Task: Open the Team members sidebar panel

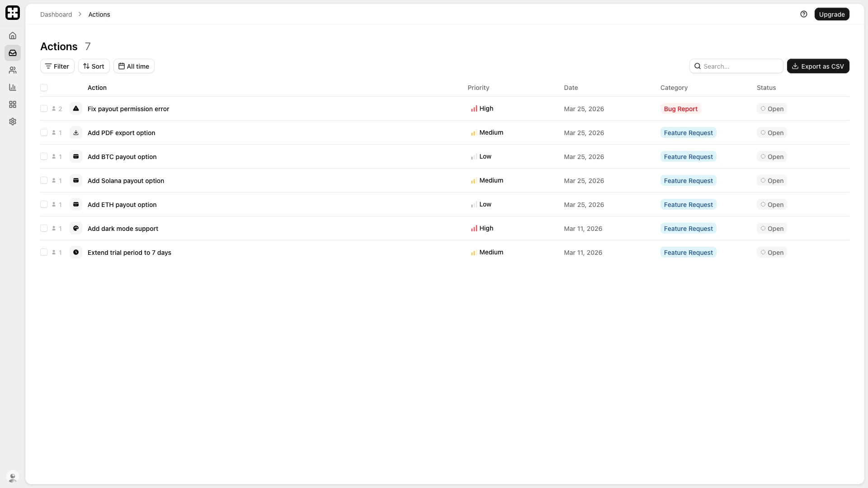Action: 12,70
